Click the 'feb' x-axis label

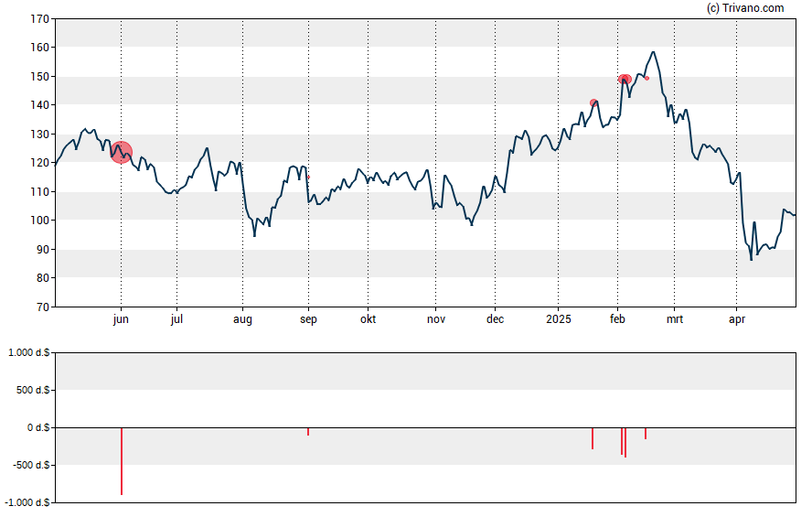pyautogui.click(x=617, y=319)
